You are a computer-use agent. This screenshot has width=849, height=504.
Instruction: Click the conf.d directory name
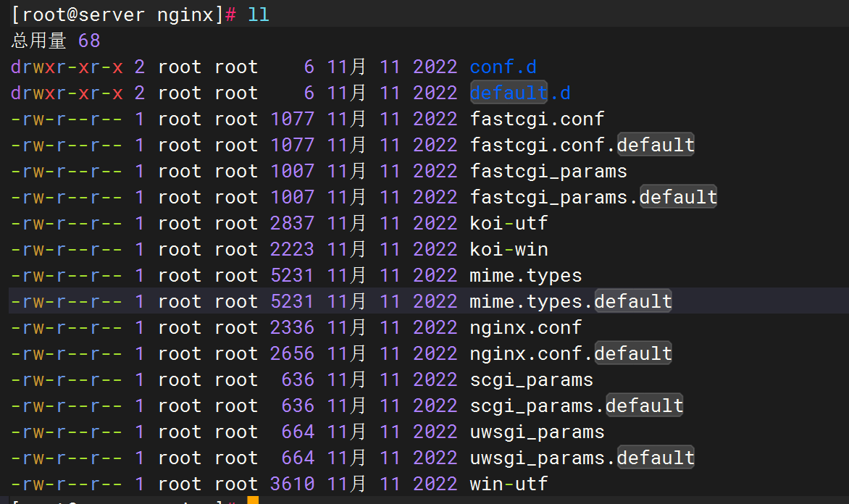[503, 67]
